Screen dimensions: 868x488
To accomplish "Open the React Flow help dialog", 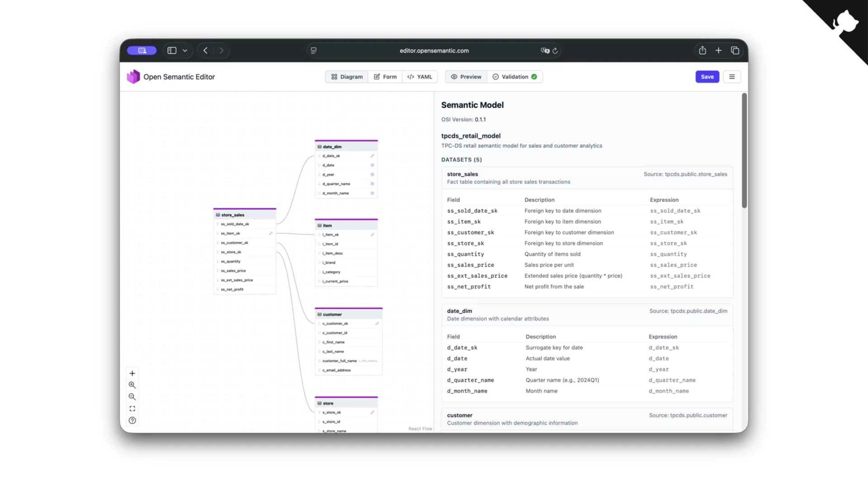I will [x=132, y=420].
